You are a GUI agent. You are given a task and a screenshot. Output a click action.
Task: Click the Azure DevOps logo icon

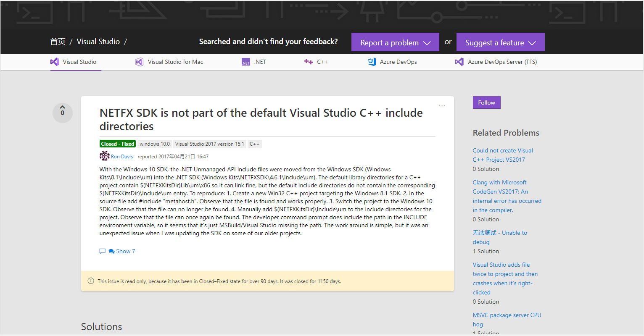click(x=372, y=62)
